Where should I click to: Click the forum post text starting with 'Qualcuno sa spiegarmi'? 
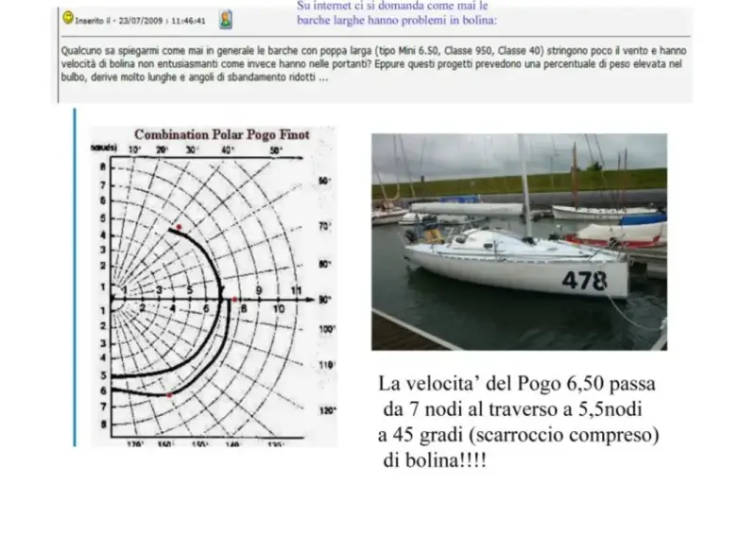point(373,63)
